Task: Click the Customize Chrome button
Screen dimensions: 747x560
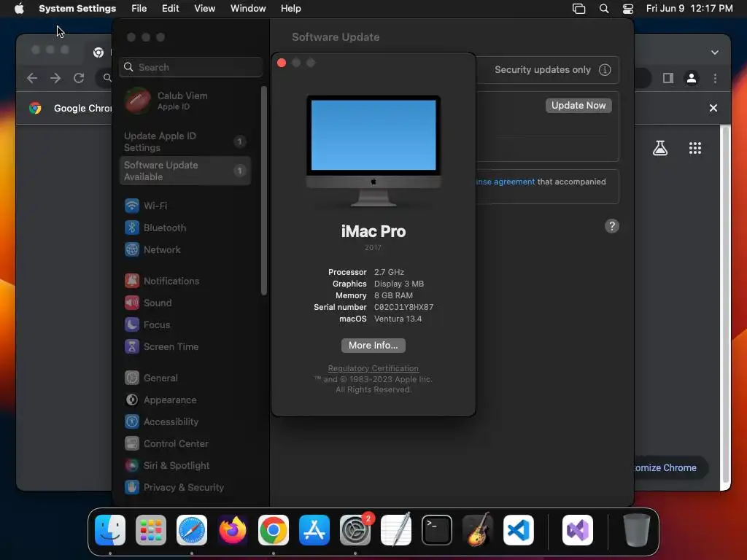Action: tap(670, 467)
